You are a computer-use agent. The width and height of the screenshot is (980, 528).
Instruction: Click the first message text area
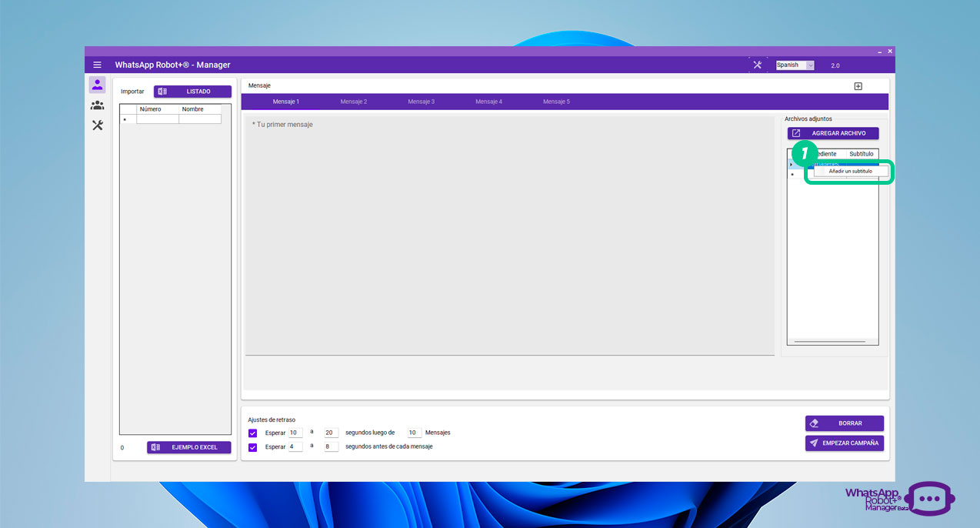pyautogui.click(x=509, y=236)
